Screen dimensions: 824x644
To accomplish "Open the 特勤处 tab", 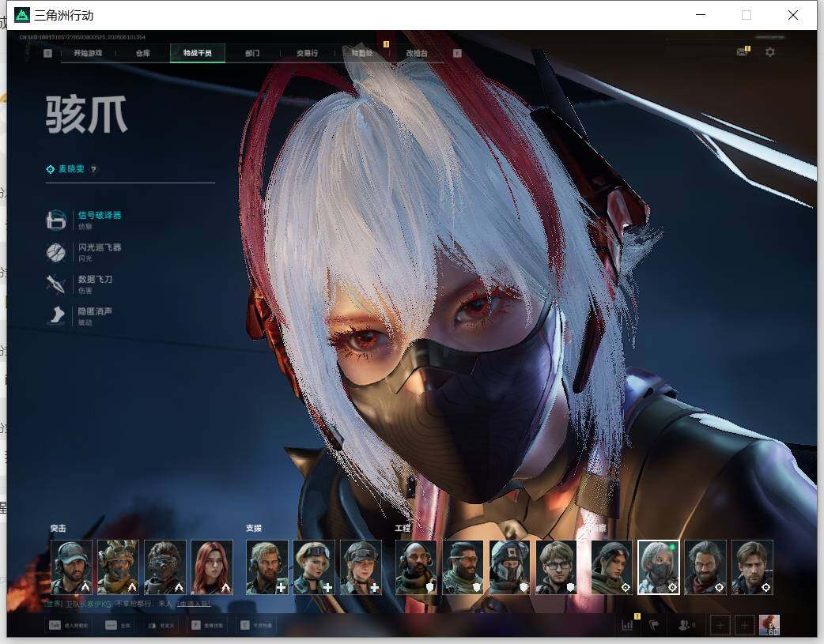I will point(362,53).
